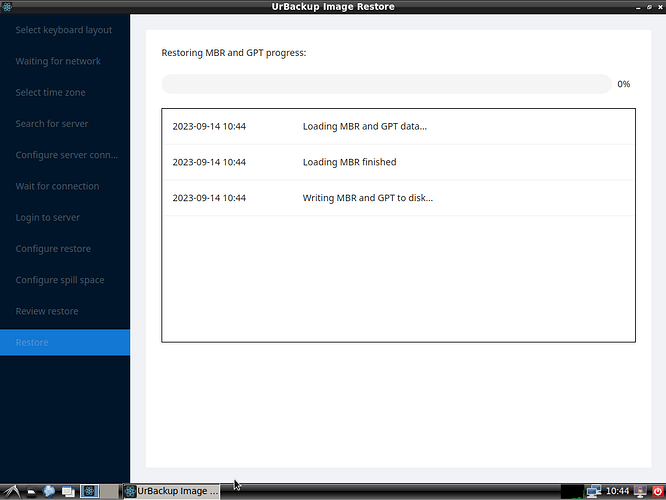666x500 pixels.
Task: Click the taskbar clock showing 10:44
Action: (617, 491)
